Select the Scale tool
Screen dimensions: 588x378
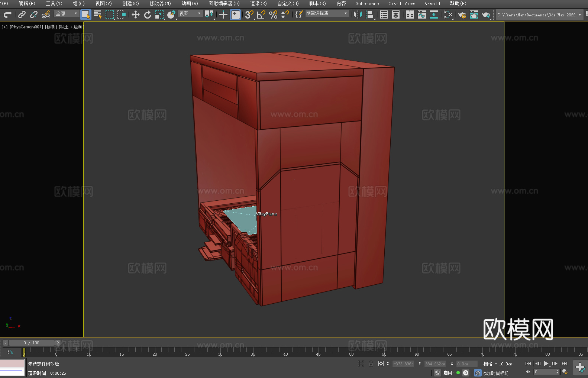tap(159, 14)
